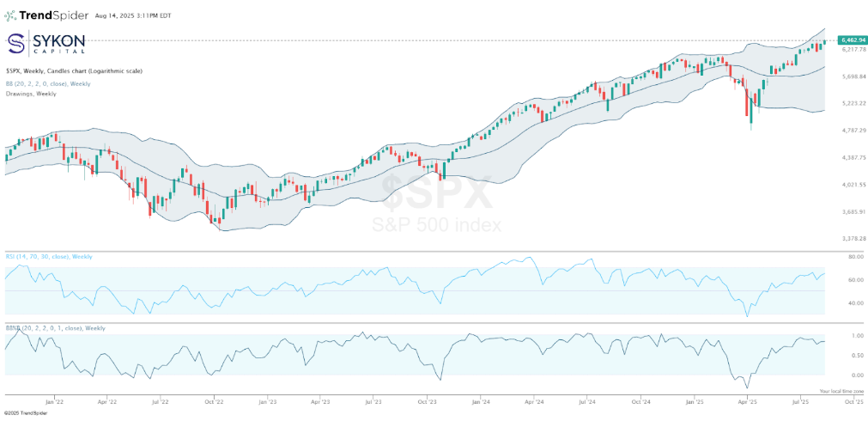
Task: Open the BB%B (20, 2, 2, 0, 1, close) label
Action: coord(56,328)
